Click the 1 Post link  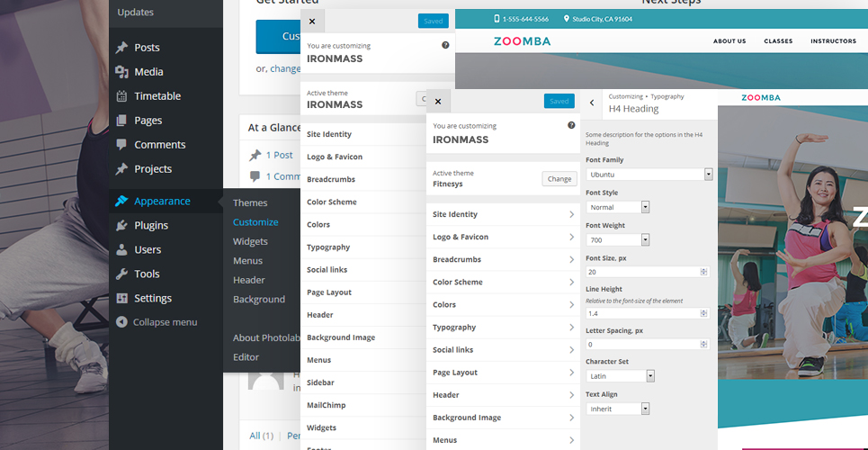pyautogui.click(x=280, y=155)
